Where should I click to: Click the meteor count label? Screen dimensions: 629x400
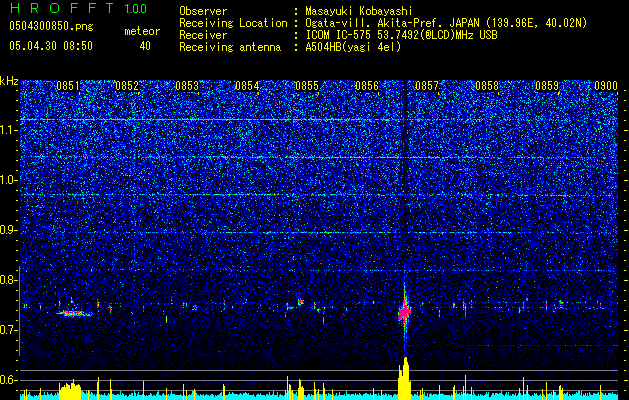(x=142, y=31)
